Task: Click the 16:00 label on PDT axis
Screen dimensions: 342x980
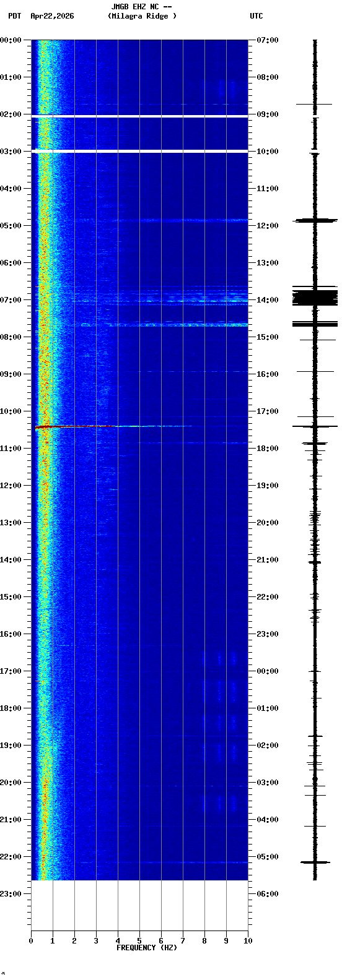Action: click(11, 634)
